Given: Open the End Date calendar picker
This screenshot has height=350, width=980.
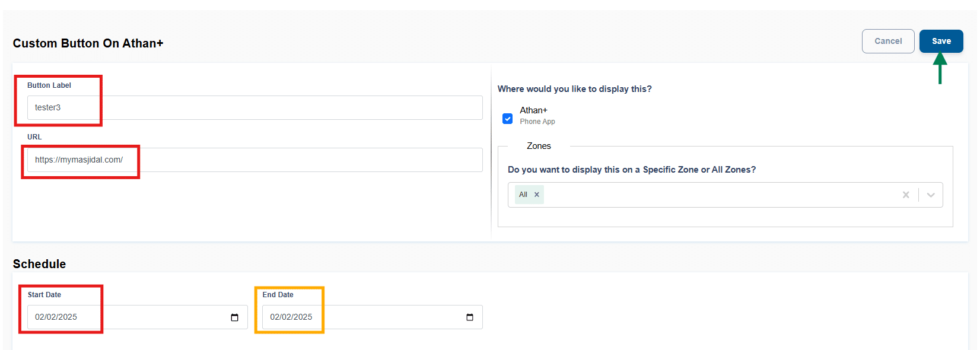Looking at the screenshot, I should 470,317.
